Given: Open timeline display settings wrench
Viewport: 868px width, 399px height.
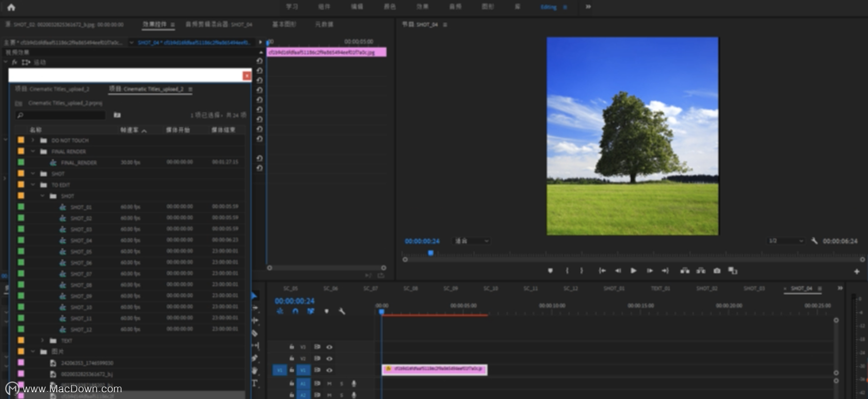Looking at the screenshot, I should 342,311.
